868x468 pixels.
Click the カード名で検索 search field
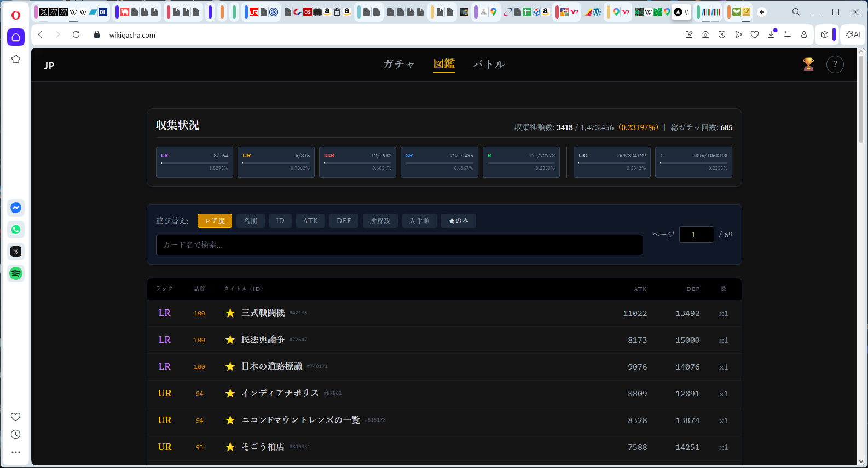tap(399, 245)
